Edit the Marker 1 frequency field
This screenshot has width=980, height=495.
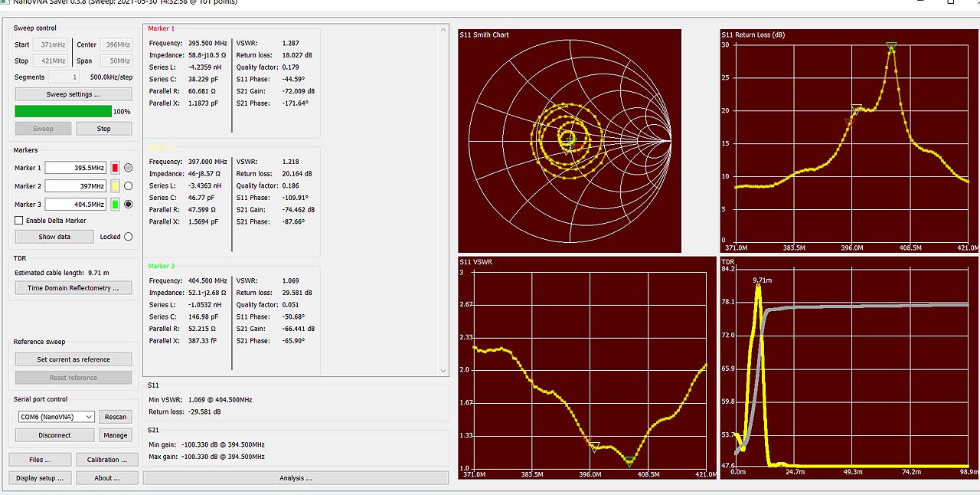tap(76, 168)
